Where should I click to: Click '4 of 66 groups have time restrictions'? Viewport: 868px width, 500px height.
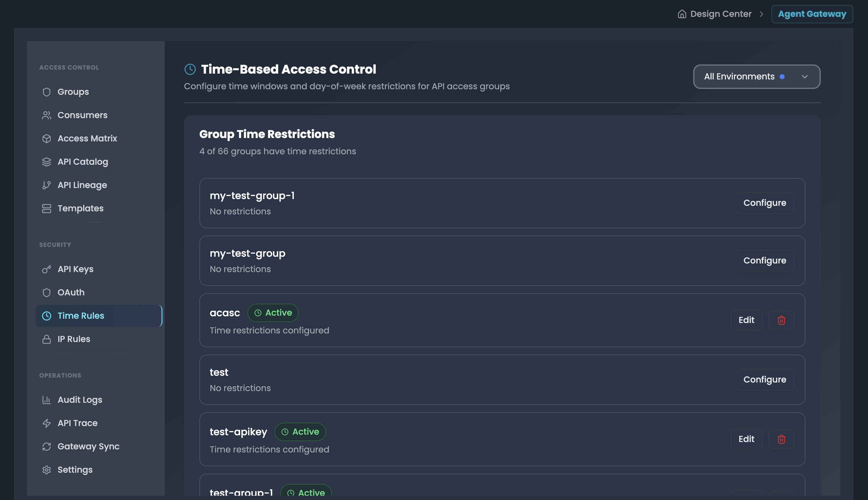click(278, 152)
